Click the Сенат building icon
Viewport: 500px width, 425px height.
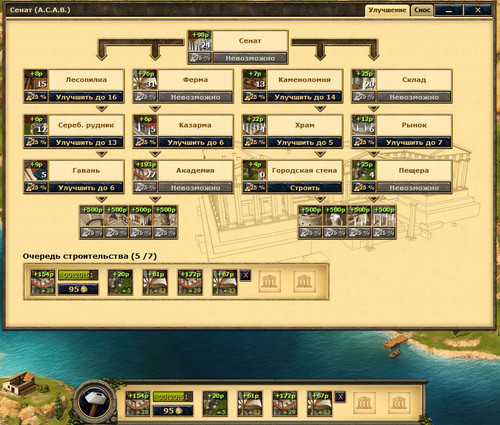point(200,41)
